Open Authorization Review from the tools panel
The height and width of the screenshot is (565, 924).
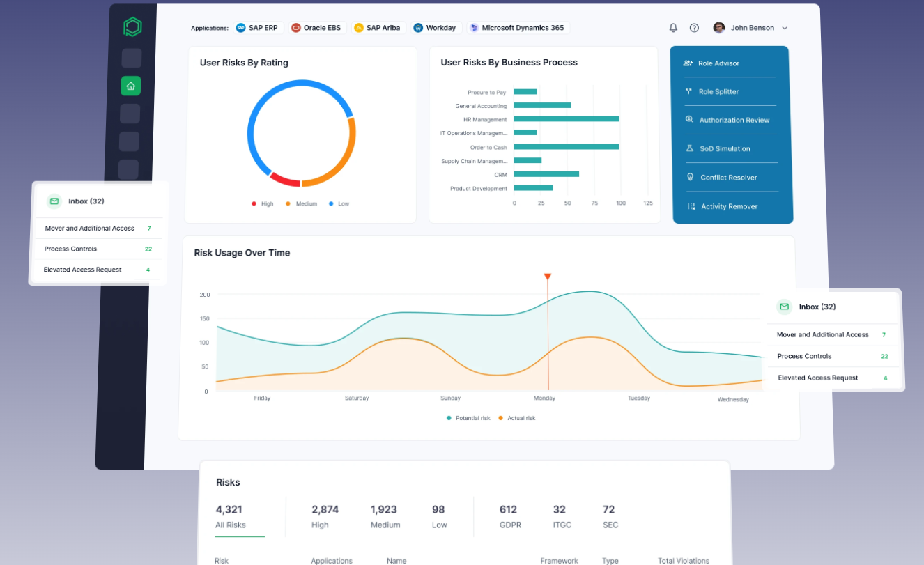734,120
